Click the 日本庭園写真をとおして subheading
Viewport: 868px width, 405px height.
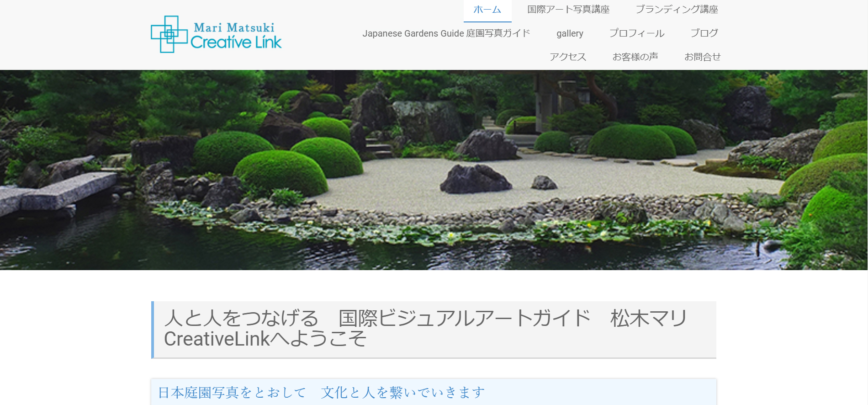pyautogui.click(x=232, y=392)
